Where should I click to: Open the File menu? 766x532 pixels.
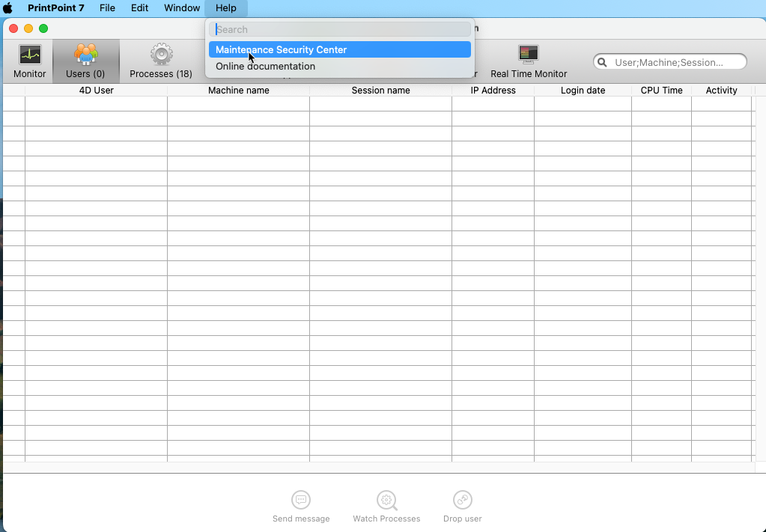(x=107, y=7)
